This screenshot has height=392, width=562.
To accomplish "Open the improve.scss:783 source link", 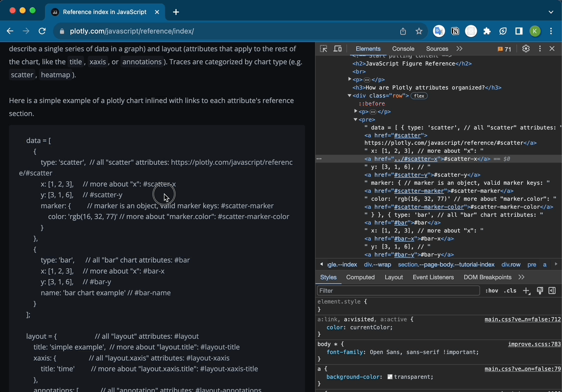I will coord(534,344).
